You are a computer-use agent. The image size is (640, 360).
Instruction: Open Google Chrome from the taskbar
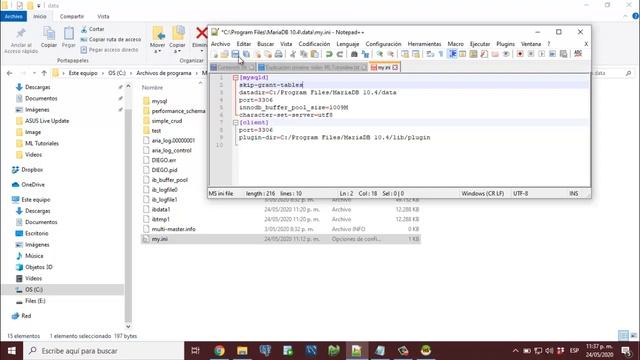point(220,351)
